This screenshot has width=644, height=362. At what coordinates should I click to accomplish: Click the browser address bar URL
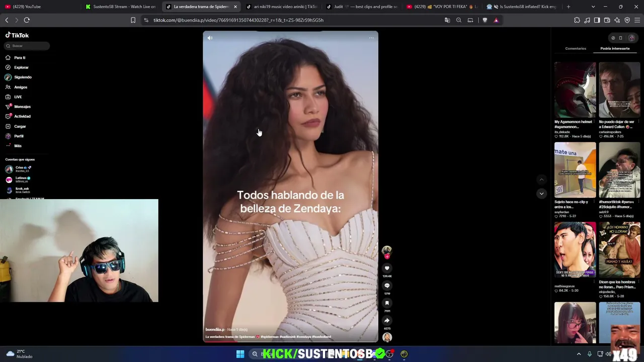pyautogui.click(x=238, y=20)
